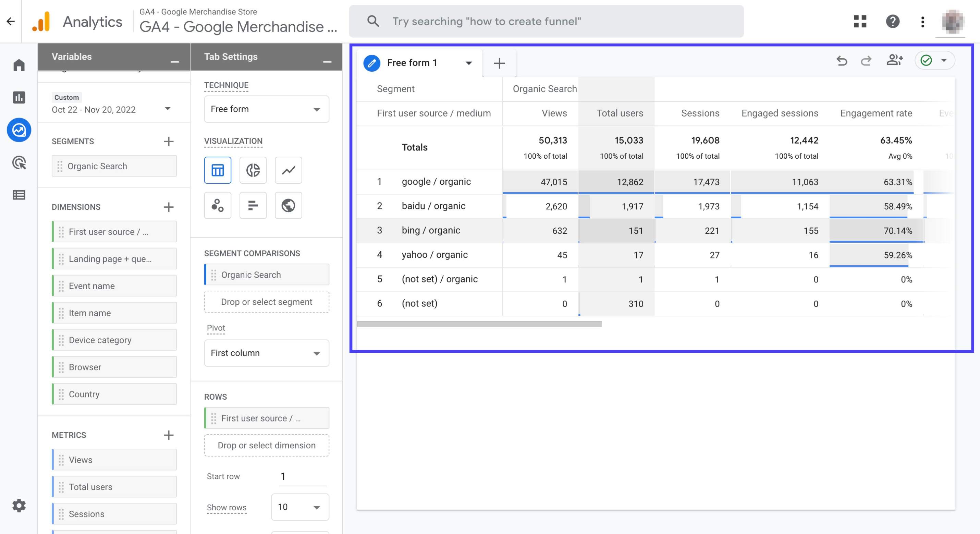Go back using the left arrow icon
This screenshot has width=980, height=534.
pyautogui.click(x=11, y=21)
